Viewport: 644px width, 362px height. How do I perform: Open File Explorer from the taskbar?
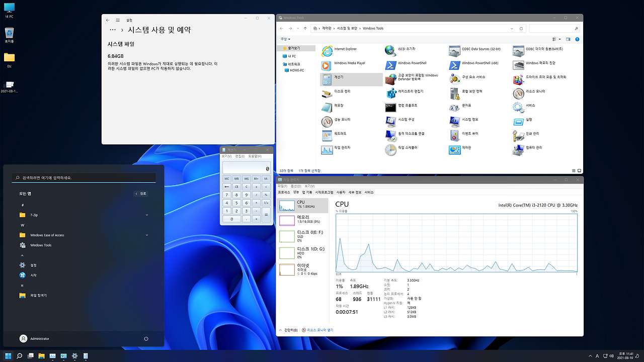(41, 356)
